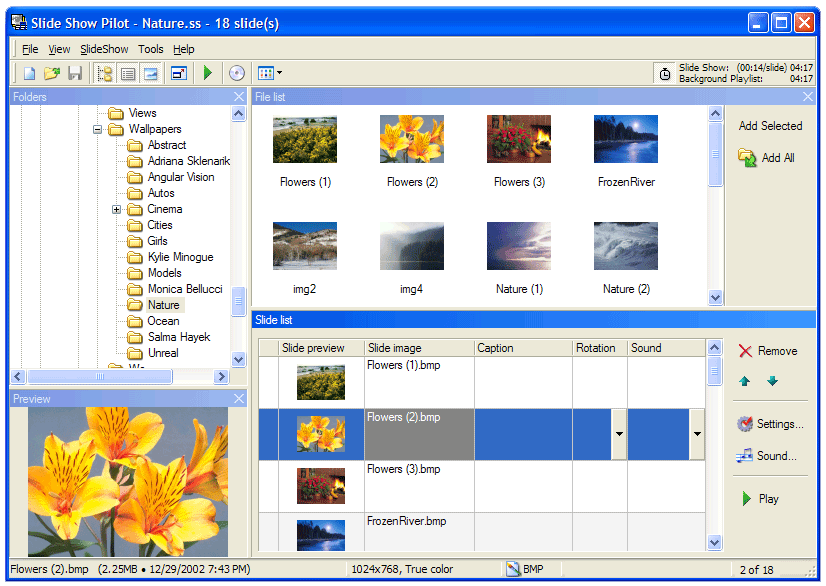Screen dimensions: 826x586
Task: Move selected slide down with arrow
Action: coord(772,381)
